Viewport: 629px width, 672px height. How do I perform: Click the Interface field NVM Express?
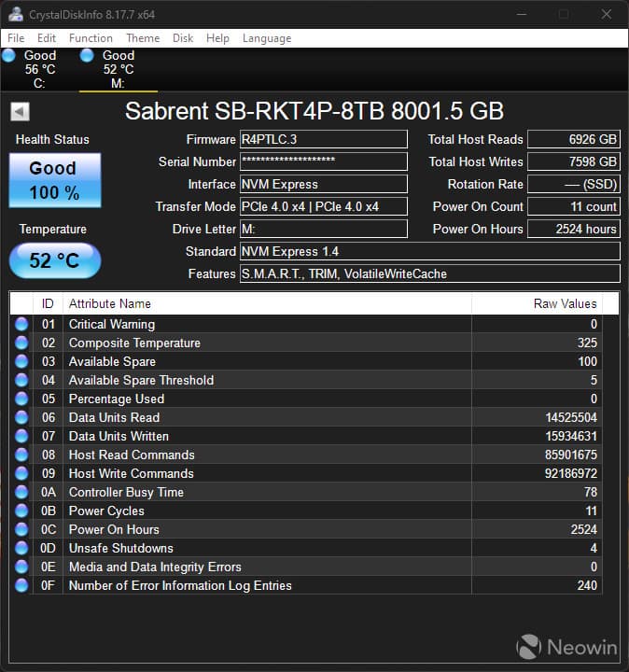point(324,184)
